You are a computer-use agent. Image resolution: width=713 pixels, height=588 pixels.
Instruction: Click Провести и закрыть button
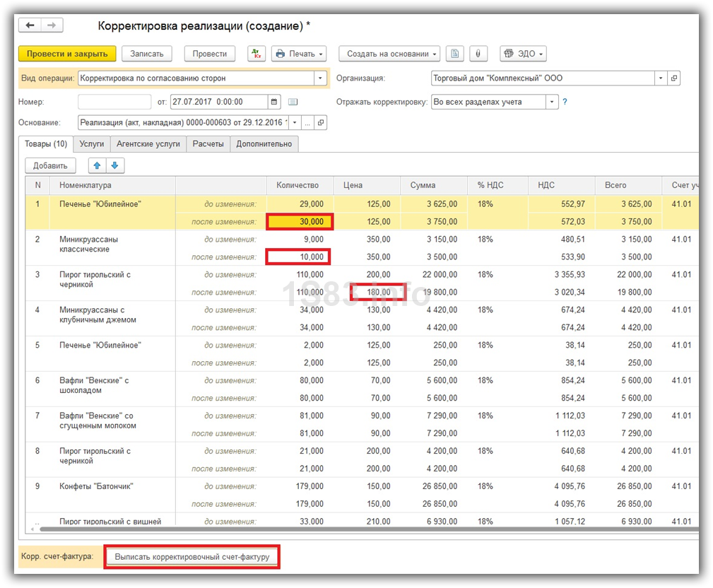click(67, 54)
